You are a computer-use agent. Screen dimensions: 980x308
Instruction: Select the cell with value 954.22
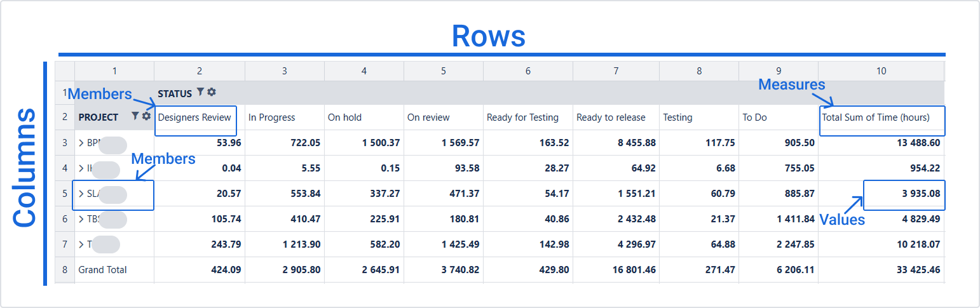[881, 168]
